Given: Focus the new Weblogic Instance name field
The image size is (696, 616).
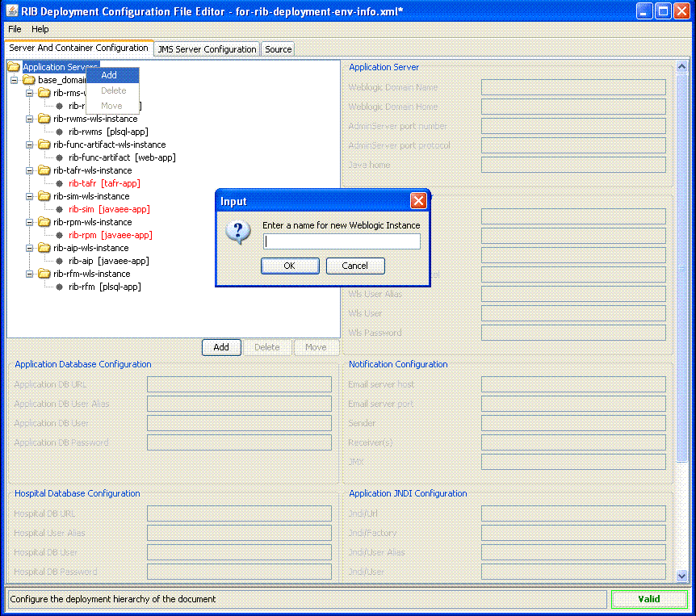Looking at the screenshot, I should 342,241.
